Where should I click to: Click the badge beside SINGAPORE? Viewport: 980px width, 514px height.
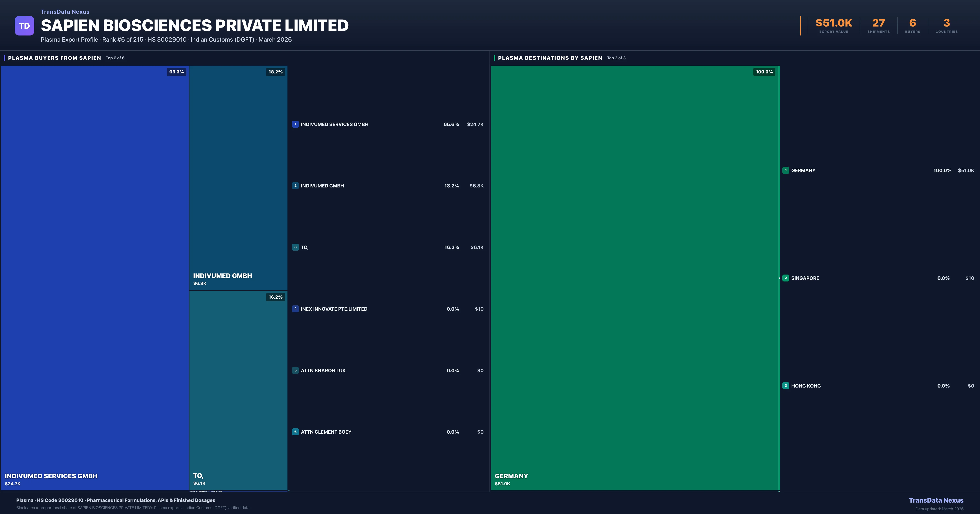coord(785,278)
